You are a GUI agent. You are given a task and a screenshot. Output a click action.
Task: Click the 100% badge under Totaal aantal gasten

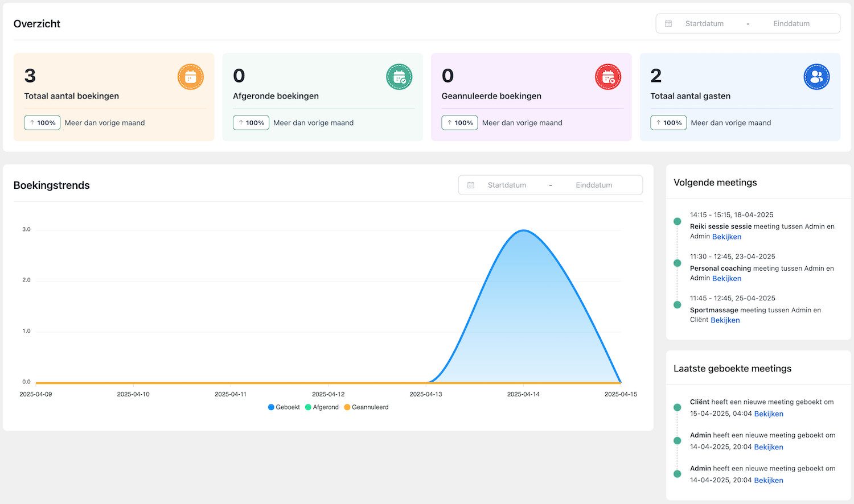click(x=668, y=123)
